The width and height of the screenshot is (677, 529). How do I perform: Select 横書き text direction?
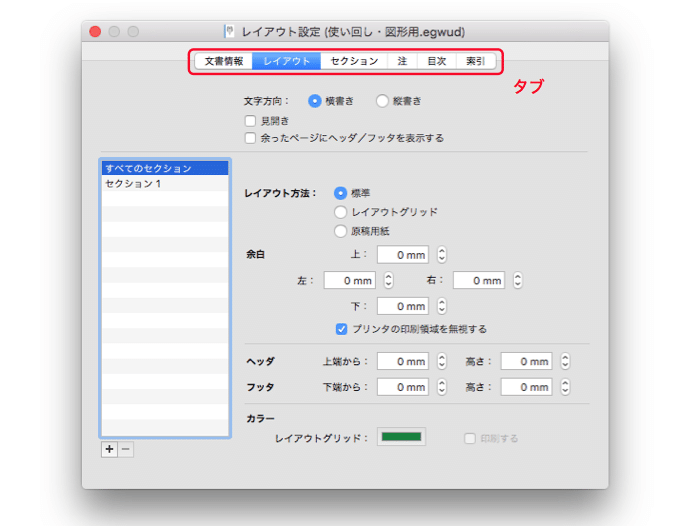315,101
